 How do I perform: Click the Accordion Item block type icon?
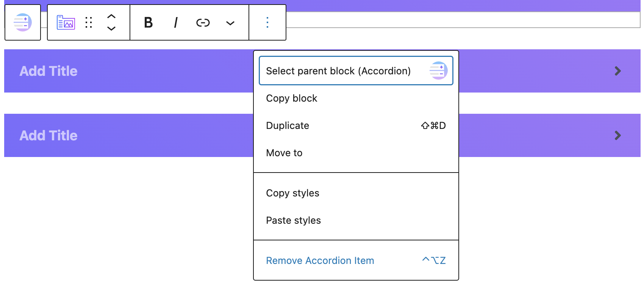[66, 22]
